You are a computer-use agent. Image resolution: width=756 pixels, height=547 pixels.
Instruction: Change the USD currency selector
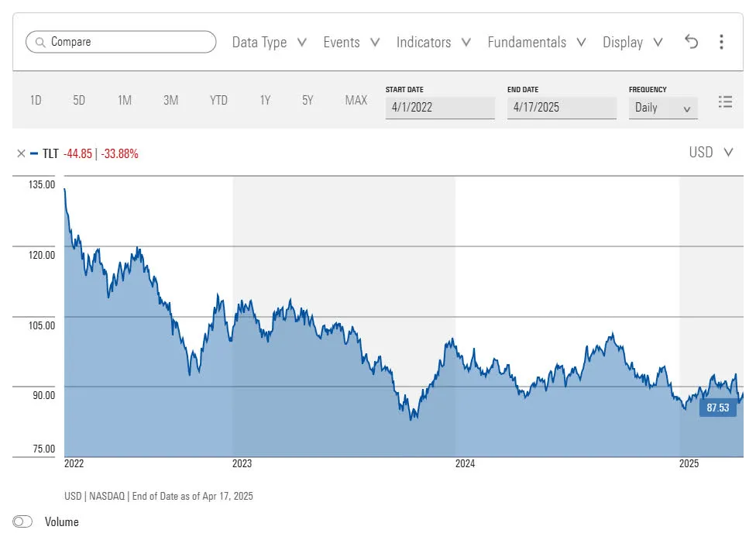pyautogui.click(x=710, y=152)
